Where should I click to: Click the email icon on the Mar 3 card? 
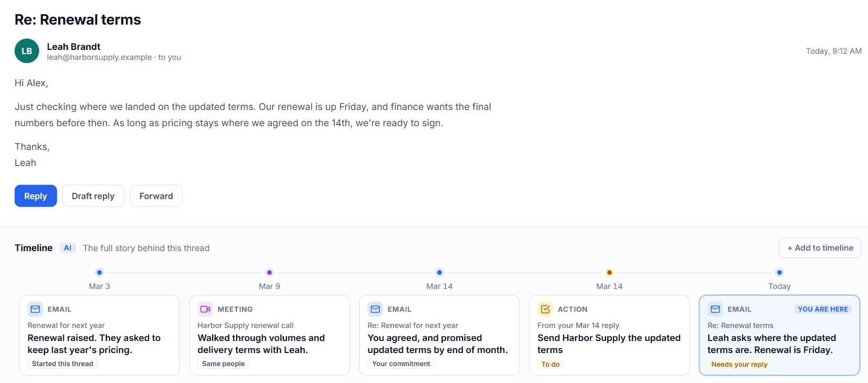coord(35,309)
